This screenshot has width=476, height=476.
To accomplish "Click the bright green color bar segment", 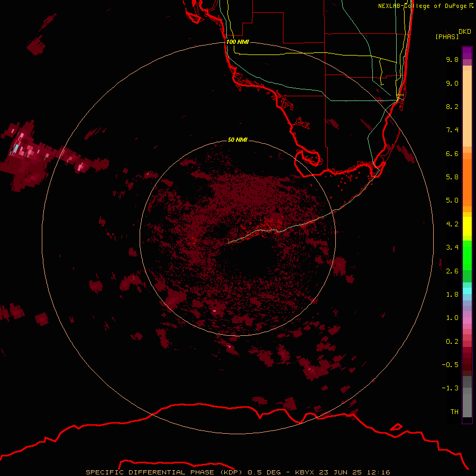I will pyautogui.click(x=467, y=255).
